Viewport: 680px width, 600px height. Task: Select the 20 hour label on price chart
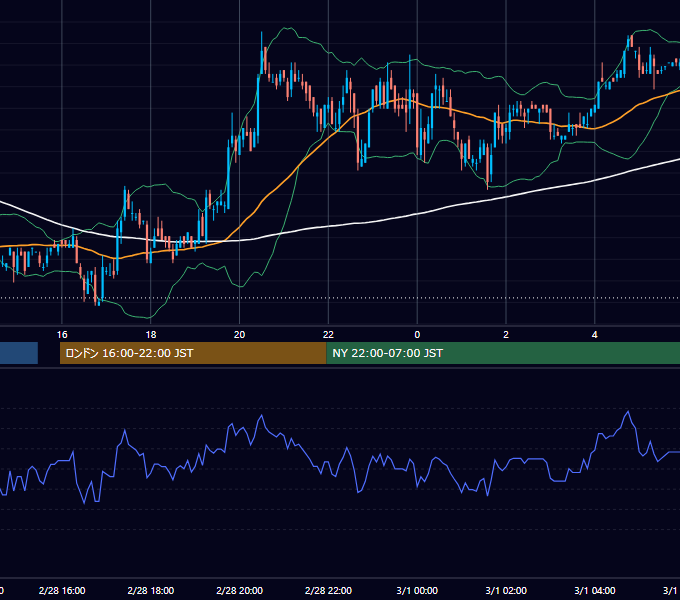click(x=239, y=335)
